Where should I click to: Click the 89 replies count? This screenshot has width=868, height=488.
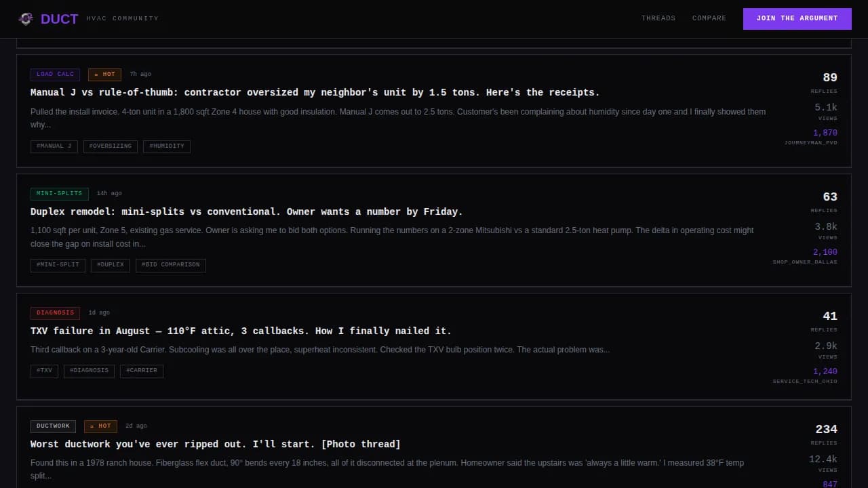(830, 77)
